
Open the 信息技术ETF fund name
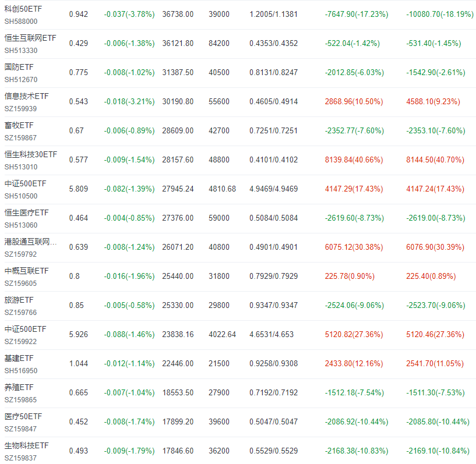point(26,97)
